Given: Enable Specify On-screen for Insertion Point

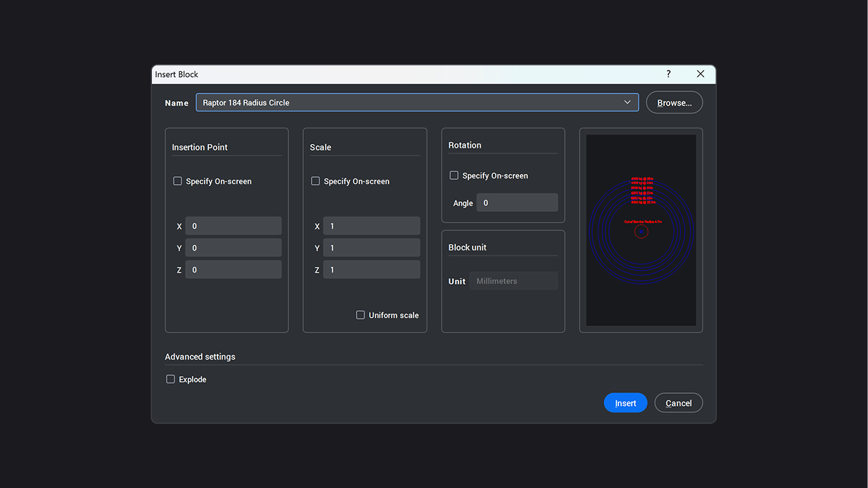Looking at the screenshot, I should pyautogui.click(x=178, y=181).
